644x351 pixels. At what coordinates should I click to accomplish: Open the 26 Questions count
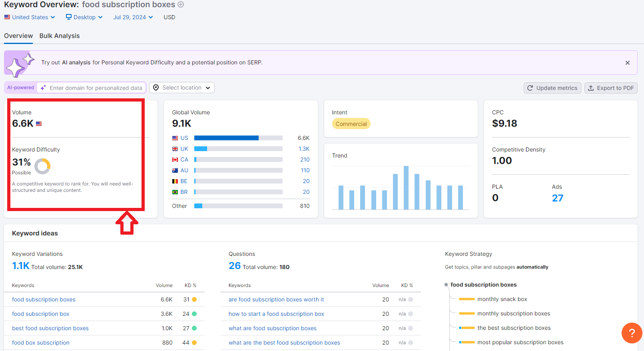pos(235,266)
